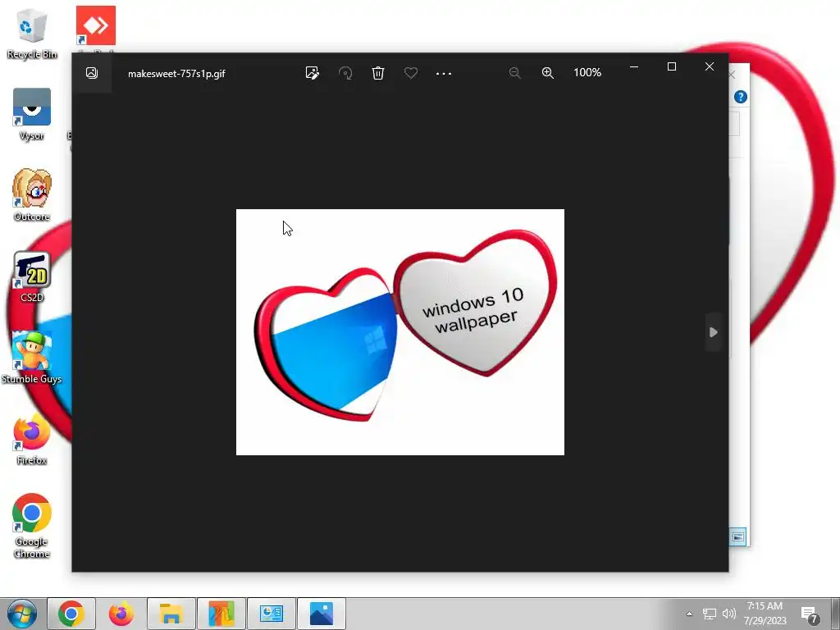Screen dimensions: 840x630
Task: Open Firefox from the taskbar
Action: point(121,614)
